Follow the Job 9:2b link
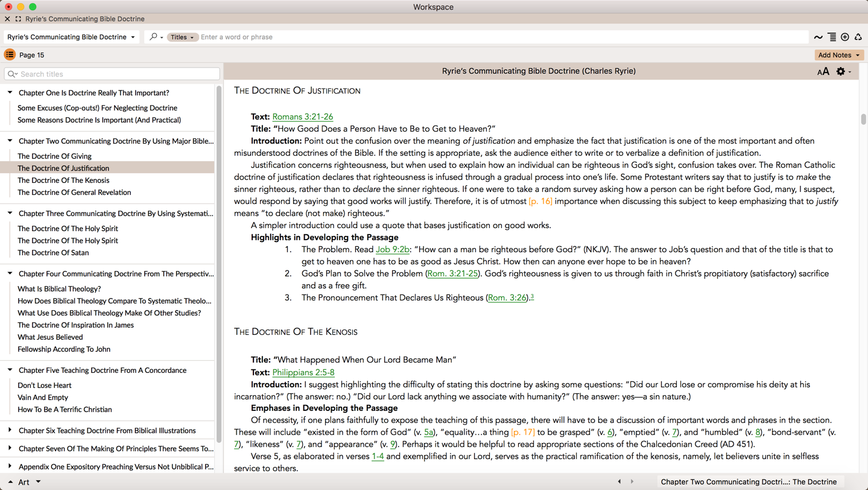The width and height of the screenshot is (868, 490). [x=392, y=250]
